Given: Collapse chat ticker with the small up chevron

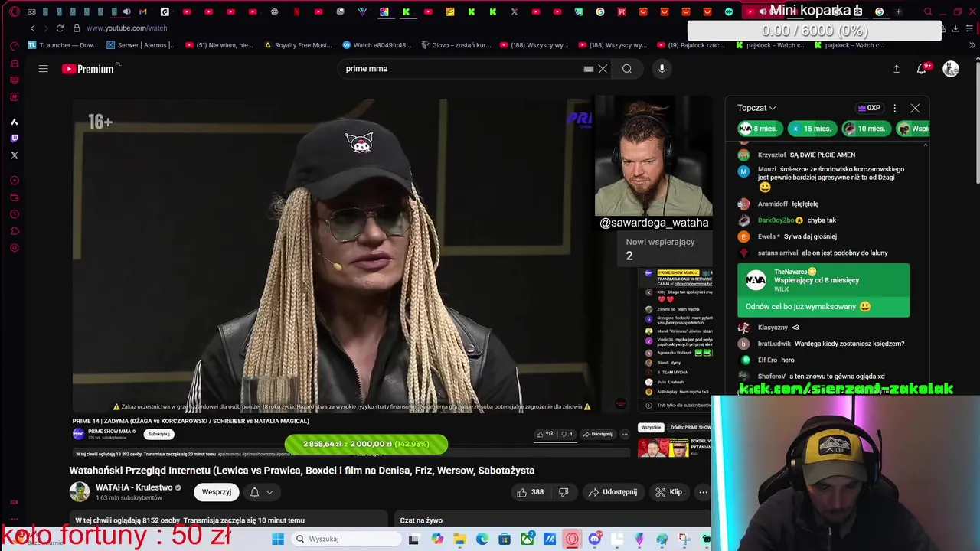Looking at the screenshot, I should tap(926, 145).
